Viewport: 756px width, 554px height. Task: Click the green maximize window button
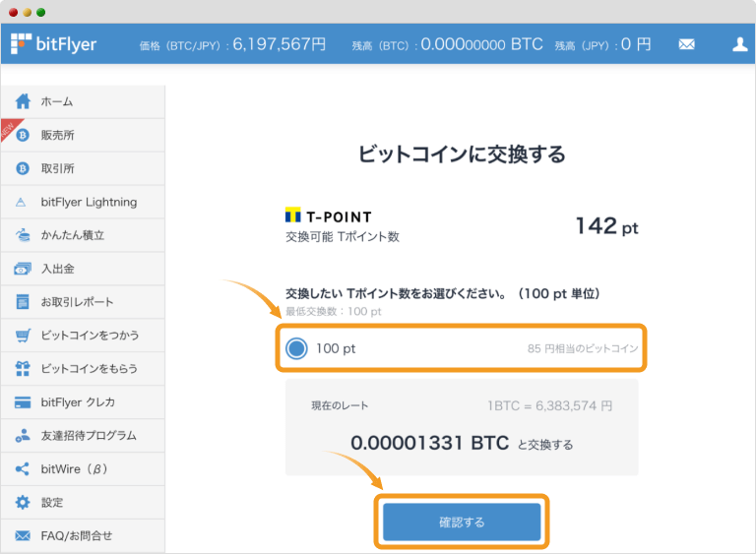point(41,13)
